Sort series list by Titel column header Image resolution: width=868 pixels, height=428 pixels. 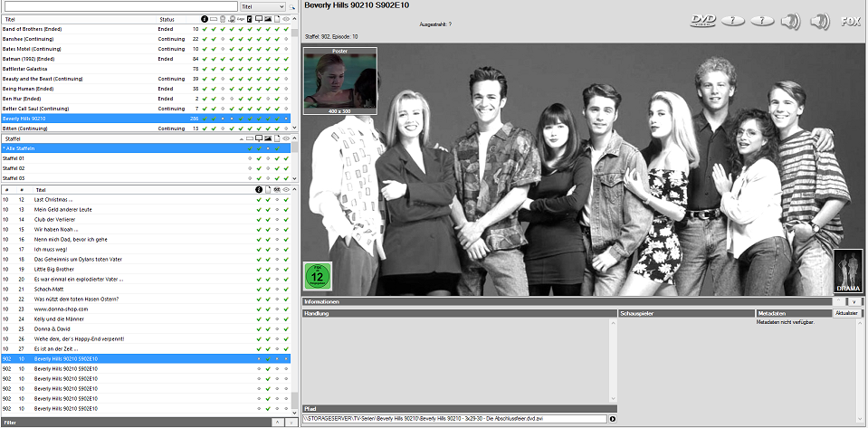79,19
